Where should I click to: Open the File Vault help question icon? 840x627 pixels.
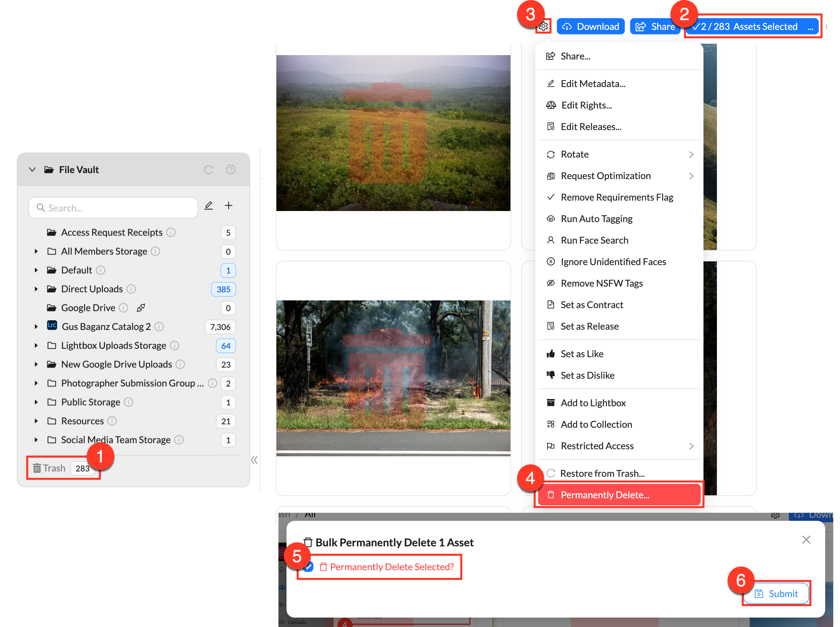[230, 170]
